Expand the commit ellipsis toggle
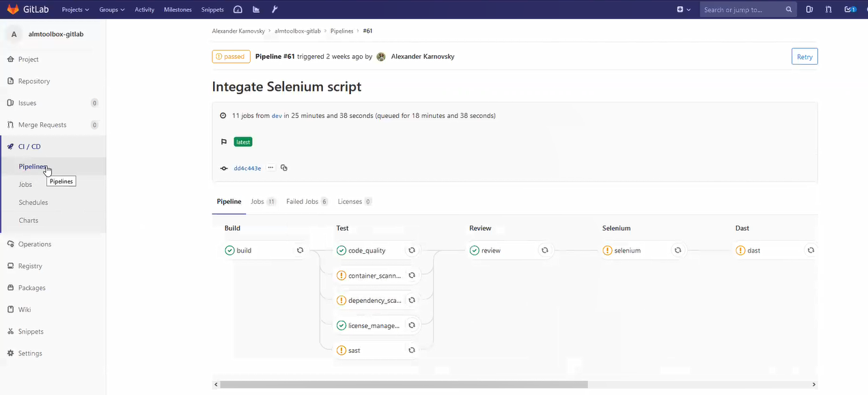This screenshot has width=868, height=395. 270,168
